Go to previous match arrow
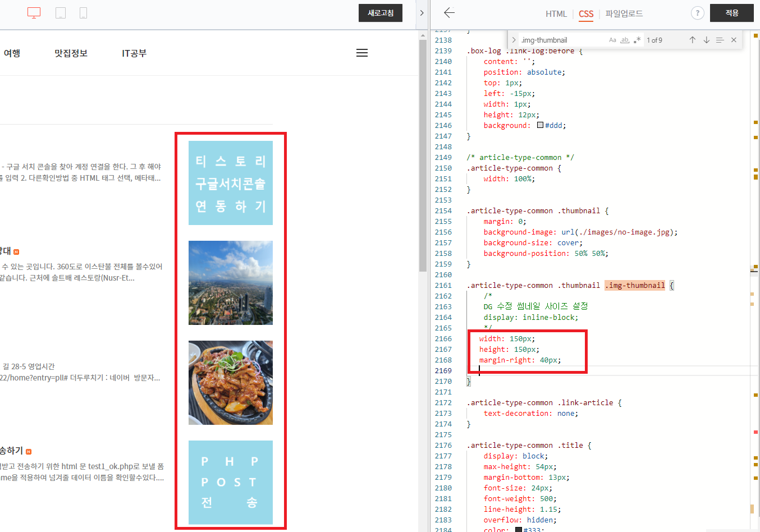This screenshot has height=532, width=760. pyautogui.click(x=693, y=40)
